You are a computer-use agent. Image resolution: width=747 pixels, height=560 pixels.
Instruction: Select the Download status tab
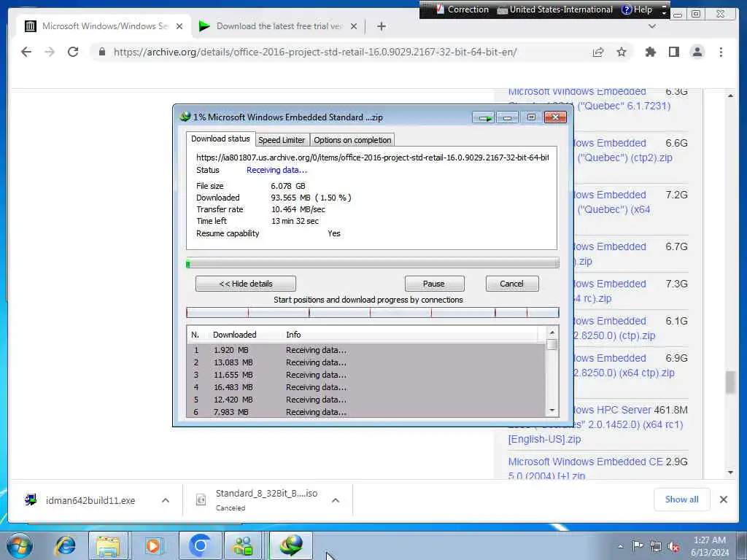220,139
